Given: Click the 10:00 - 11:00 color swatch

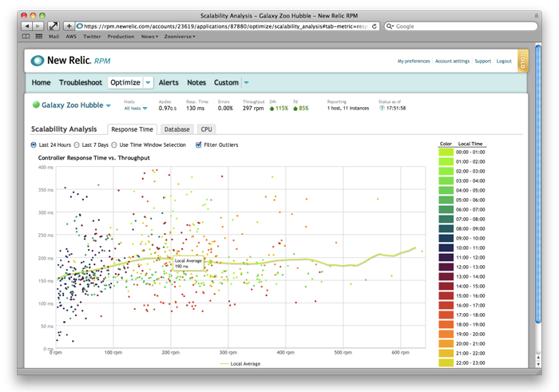Looking at the screenshot, I should point(446,248).
